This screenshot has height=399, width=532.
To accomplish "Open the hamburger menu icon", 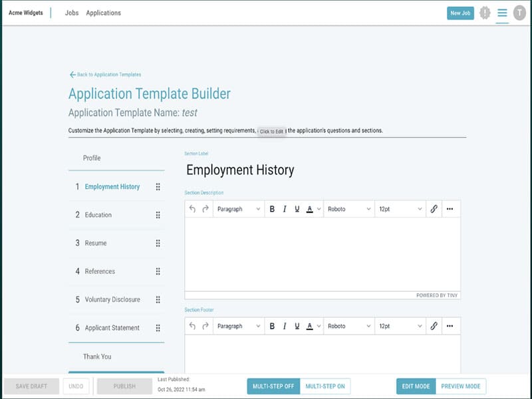I will point(502,13).
